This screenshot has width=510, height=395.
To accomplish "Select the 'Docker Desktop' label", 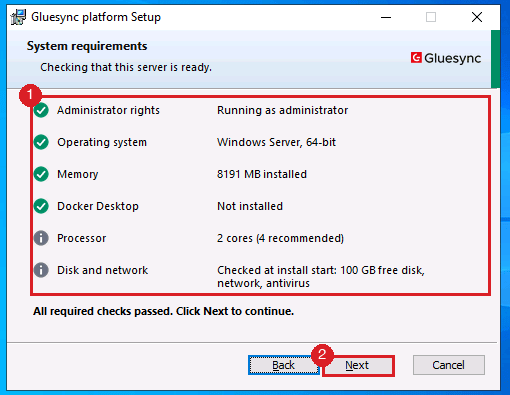I will pos(98,206).
